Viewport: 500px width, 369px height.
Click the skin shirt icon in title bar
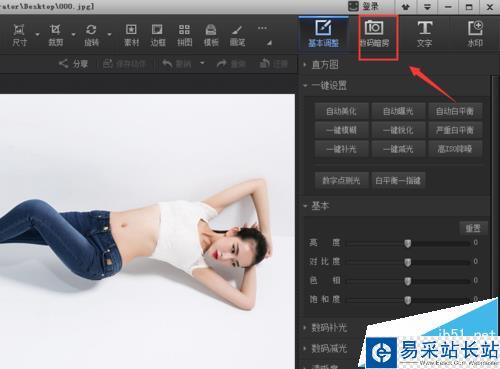tap(405, 6)
